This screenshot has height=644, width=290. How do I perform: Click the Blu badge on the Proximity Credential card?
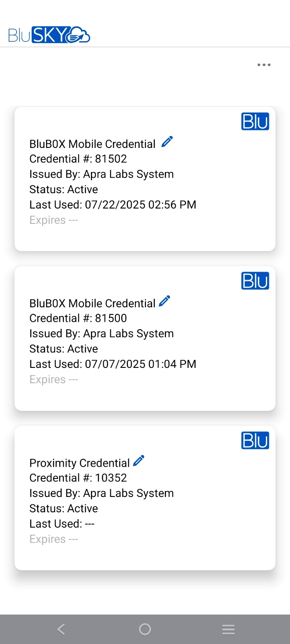(255, 440)
